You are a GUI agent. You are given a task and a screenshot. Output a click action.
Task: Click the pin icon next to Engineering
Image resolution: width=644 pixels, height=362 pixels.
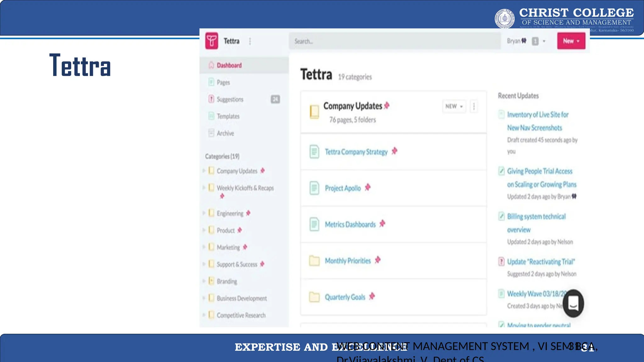pos(248,213)
